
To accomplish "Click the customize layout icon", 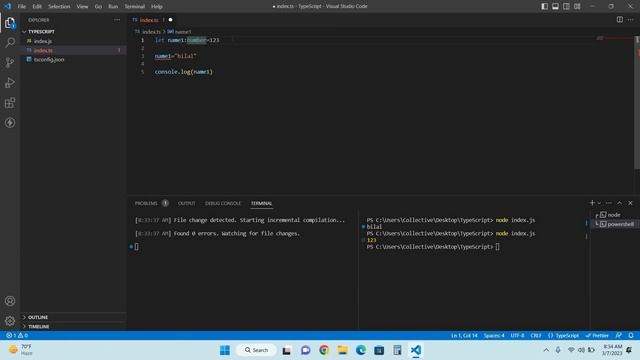I will (577, 6).
